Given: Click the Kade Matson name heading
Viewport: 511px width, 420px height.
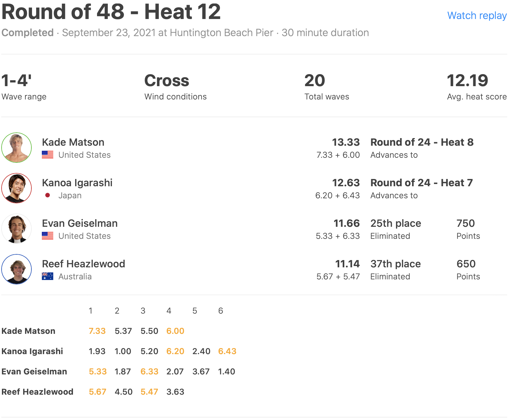Looking at the screenshot, I should click(73, 142).
